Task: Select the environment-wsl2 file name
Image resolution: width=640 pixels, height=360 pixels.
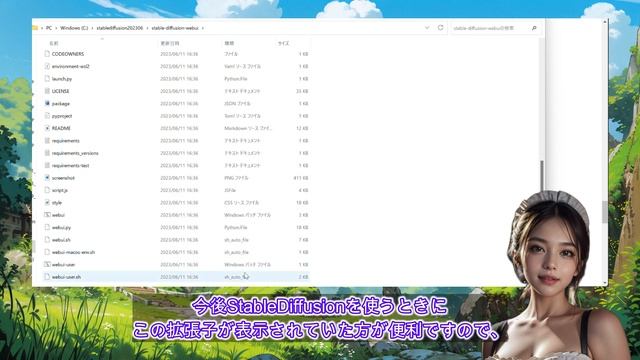Action: [x=71, y=66]
